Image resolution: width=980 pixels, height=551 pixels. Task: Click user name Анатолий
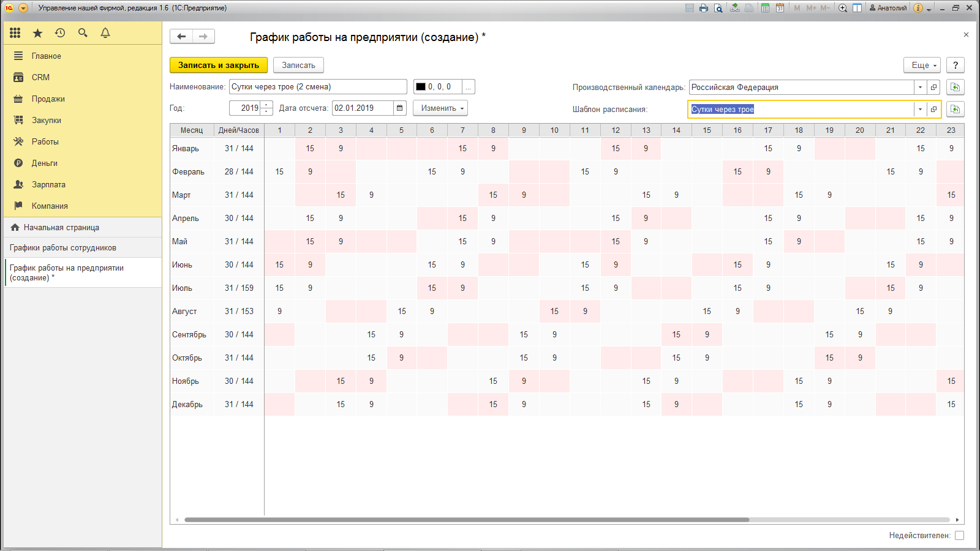tap(888, 8)
